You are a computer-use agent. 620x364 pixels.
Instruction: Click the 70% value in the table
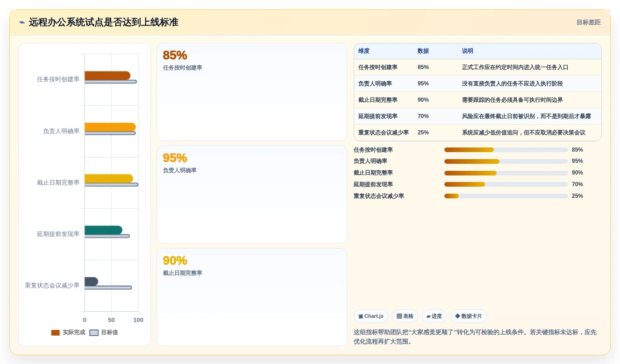[x=423, y=116]
